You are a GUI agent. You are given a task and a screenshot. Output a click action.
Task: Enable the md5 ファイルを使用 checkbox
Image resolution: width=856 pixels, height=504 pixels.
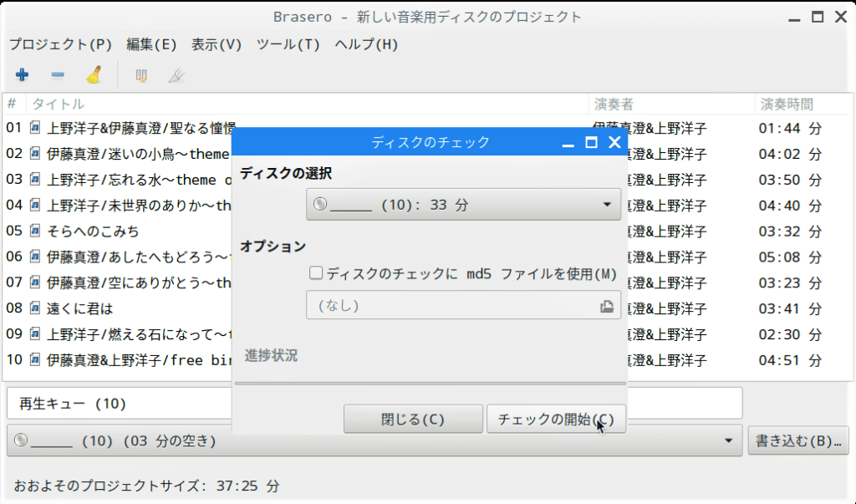[x=316, y=273]
